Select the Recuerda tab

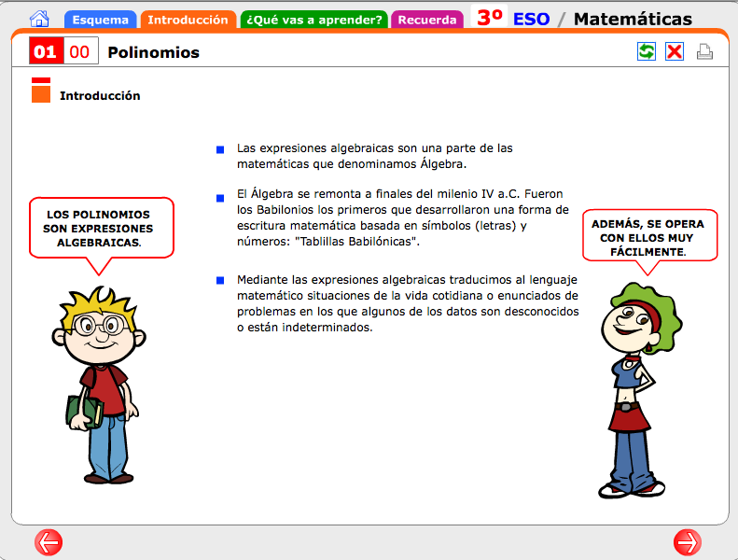pos(427,20)
